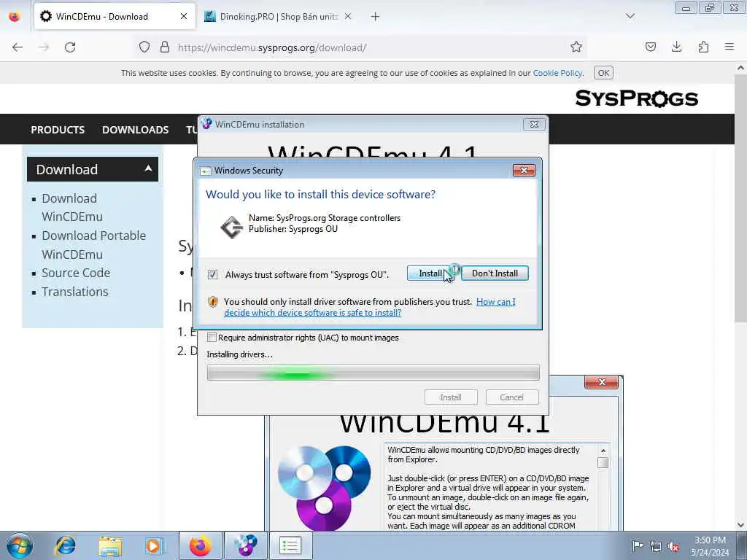Open the extensions puzzle icon

tap(703, 47)
